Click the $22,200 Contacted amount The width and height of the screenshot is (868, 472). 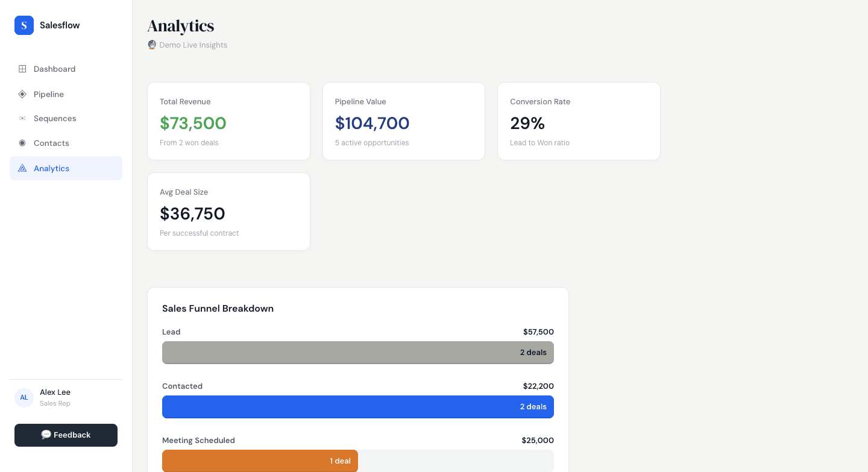click(538, 386)
